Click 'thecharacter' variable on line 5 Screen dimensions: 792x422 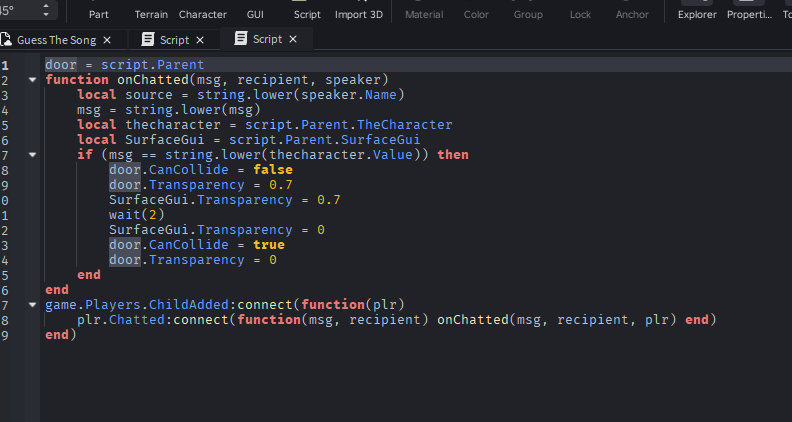point(173,125)
